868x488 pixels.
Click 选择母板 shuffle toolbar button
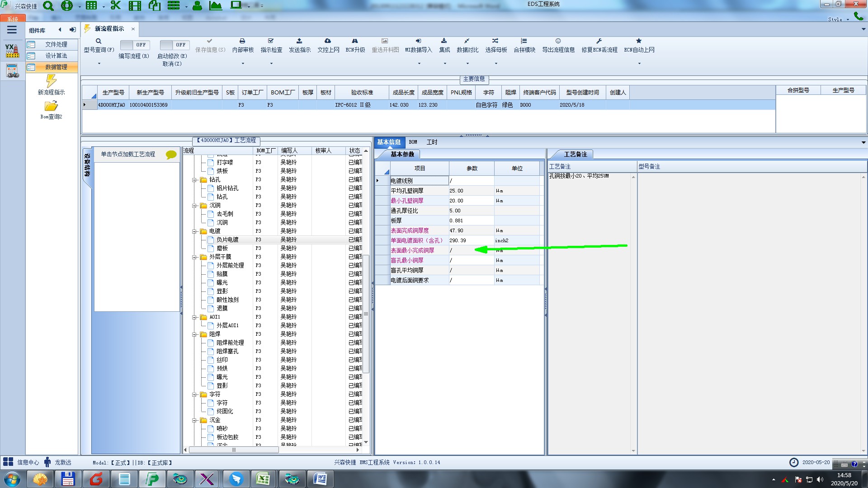pos(496,46)
